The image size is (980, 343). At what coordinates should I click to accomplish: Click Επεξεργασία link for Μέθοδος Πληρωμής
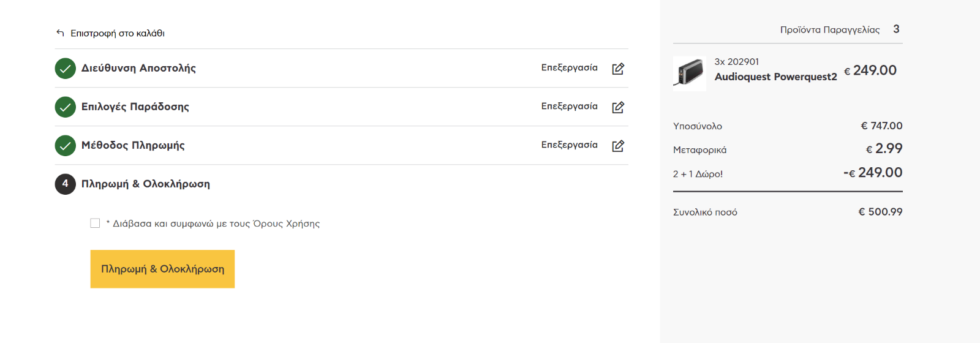tap(569, 145)
